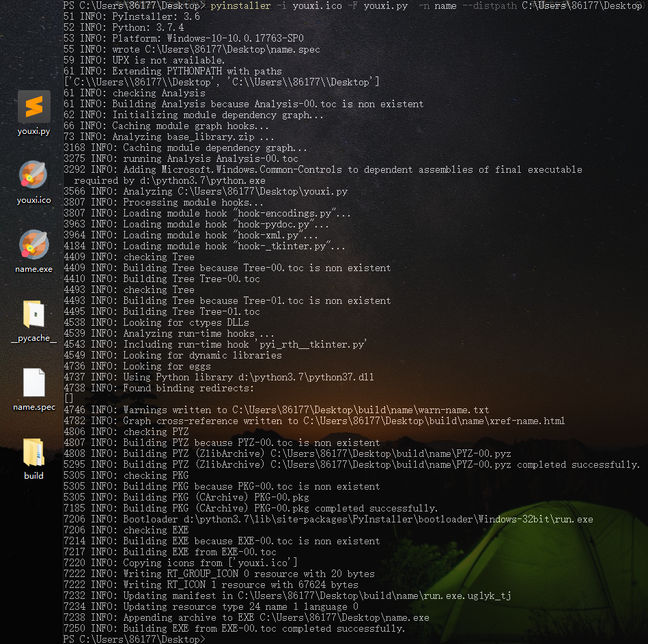Screen dimensions: 648x644
Task: Click the 'Platform: Windows-10' log line
Action: pyautogui.click(x=184, y=38)
